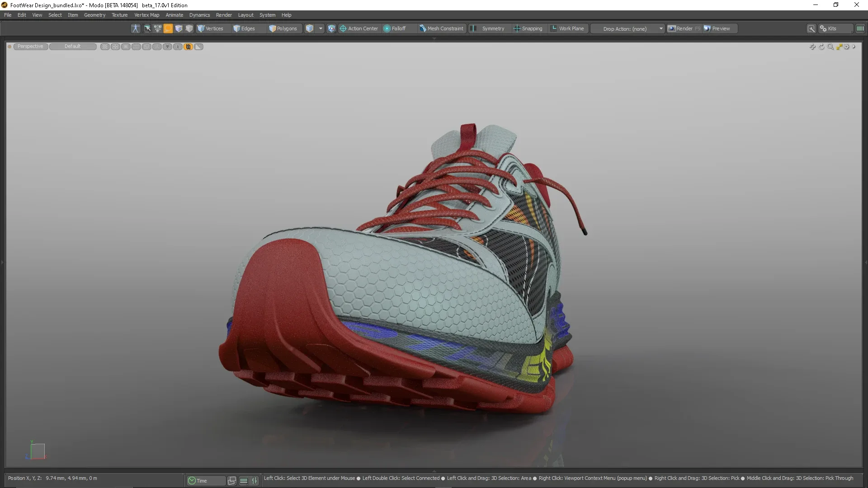This screenshot has height=488, width=868.
Task: Open dropdown arrow beside the cube icon
Action: [321, 28]
